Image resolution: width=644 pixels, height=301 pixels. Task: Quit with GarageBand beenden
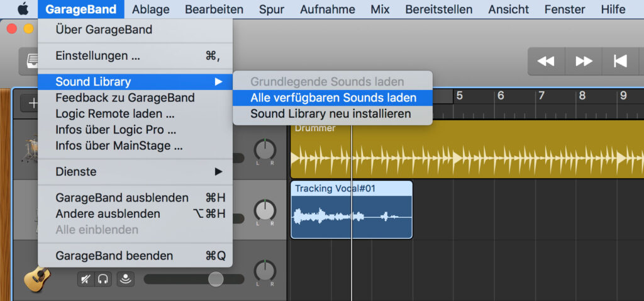135,256
